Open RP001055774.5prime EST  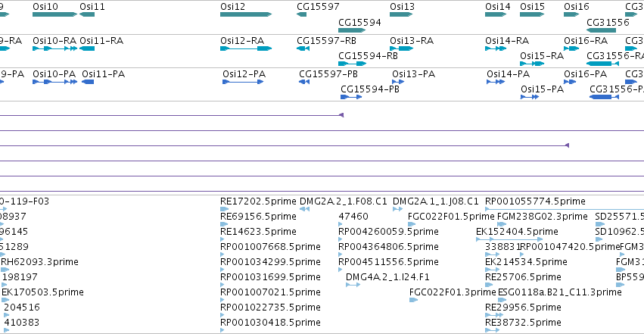[565, 209]
